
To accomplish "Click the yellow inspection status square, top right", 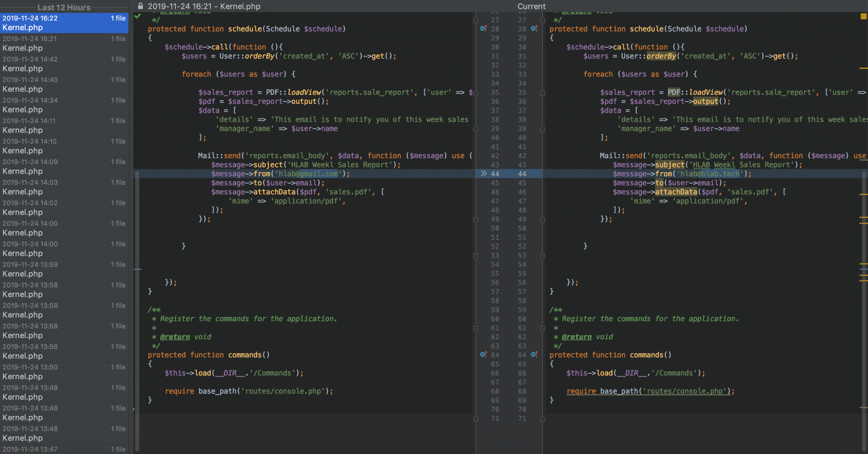I will click(863, 17).
